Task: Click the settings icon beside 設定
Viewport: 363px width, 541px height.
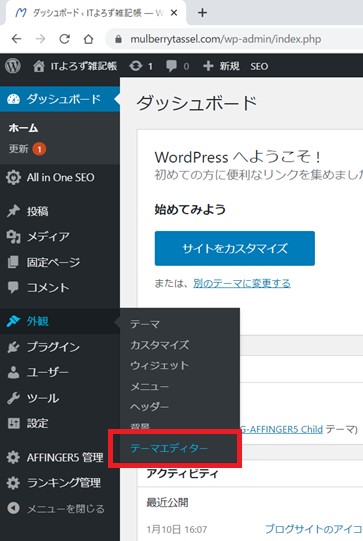Action: [x=13, y=423]
